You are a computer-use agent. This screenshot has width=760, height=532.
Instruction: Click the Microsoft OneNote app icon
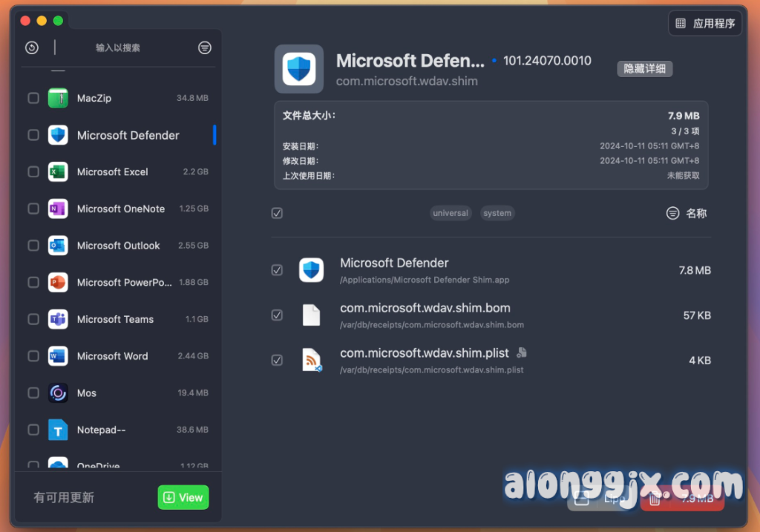(58, 208)
